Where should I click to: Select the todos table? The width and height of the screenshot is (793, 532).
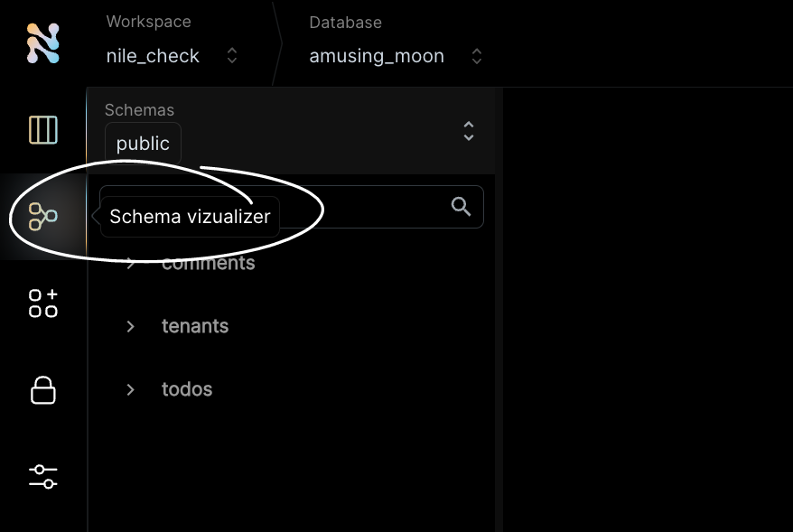[187, 389]
